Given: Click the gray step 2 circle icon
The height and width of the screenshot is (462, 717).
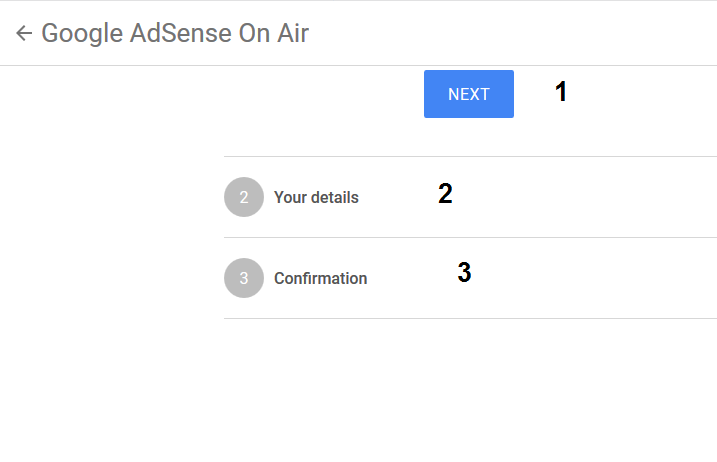Looking at the screenshot, I should click(x=244, y=197).
